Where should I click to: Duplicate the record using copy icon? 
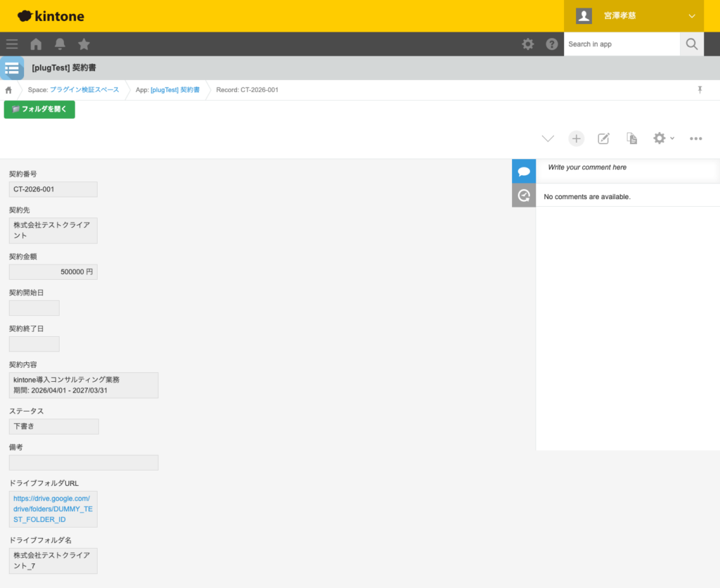click(631, 139)
